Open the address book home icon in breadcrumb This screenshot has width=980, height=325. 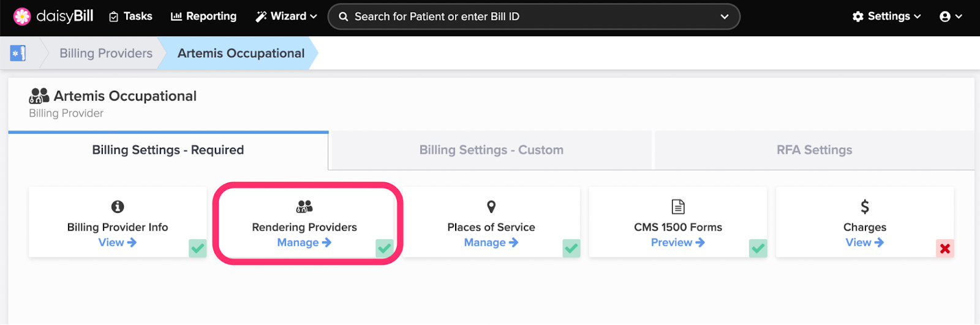point(18,53)
